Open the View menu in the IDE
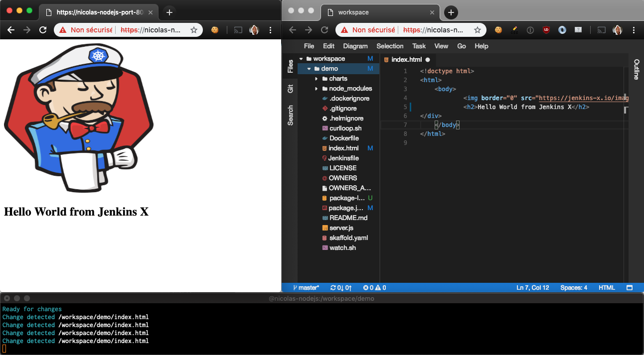Image resolution: width=644 pixels, height=355 pixels. click(x=441, y=46)
